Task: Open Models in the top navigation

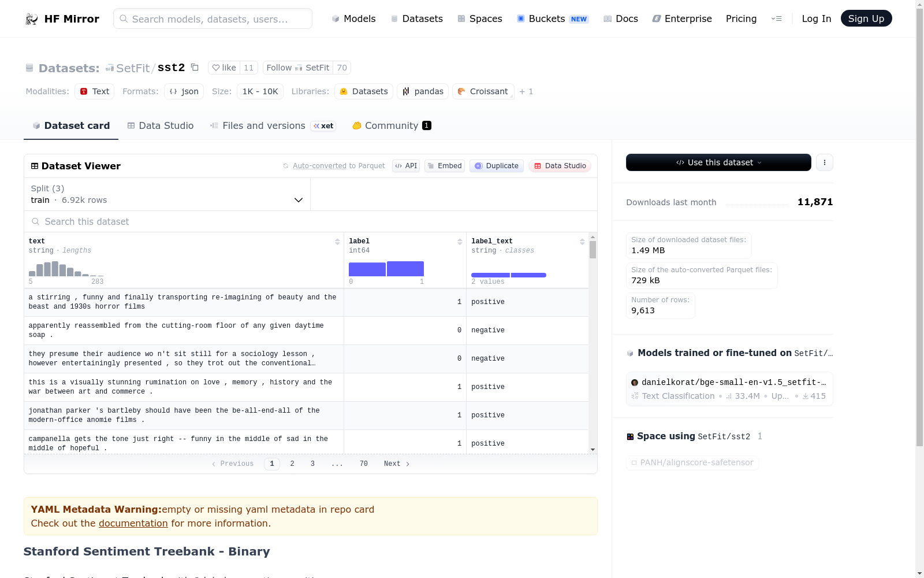Action: 353,18
